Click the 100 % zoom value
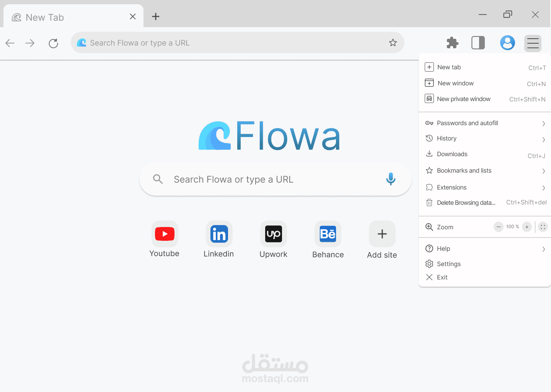551x392 pixels. [513, 227]
